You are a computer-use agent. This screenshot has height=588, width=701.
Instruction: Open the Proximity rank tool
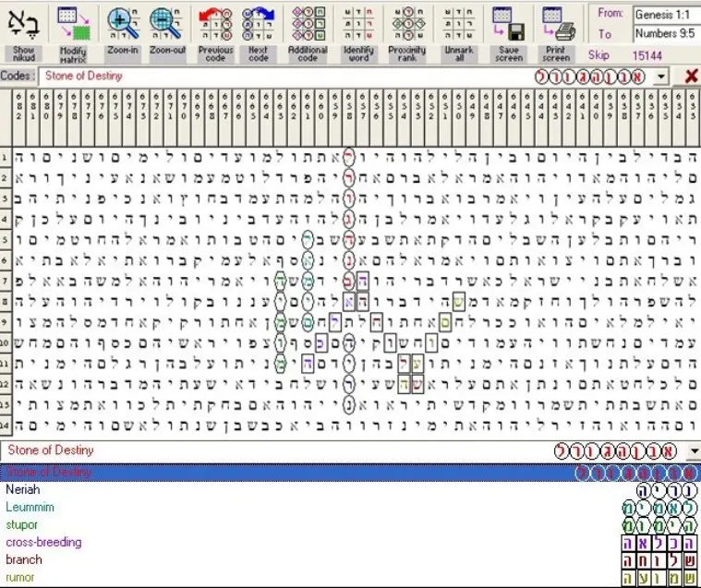click(x=407, y=23)
